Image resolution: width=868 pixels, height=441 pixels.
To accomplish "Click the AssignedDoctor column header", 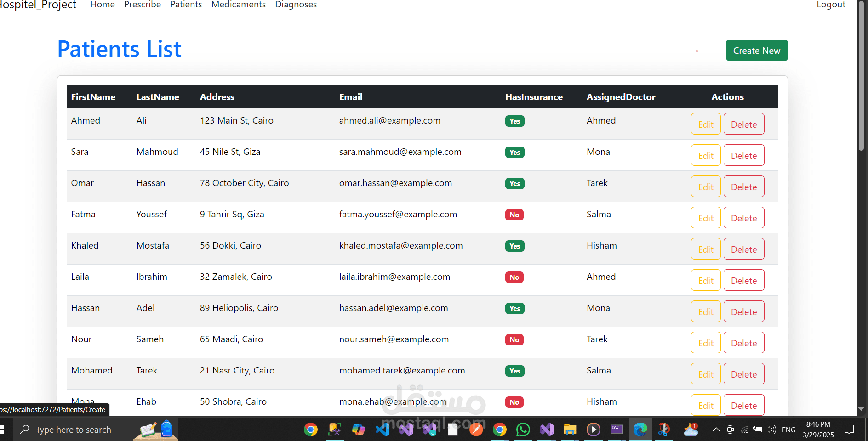I will 621,97.
